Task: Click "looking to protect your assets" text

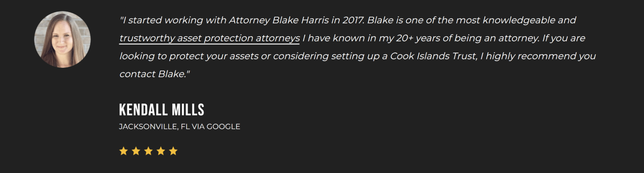Action: (189, 56)
